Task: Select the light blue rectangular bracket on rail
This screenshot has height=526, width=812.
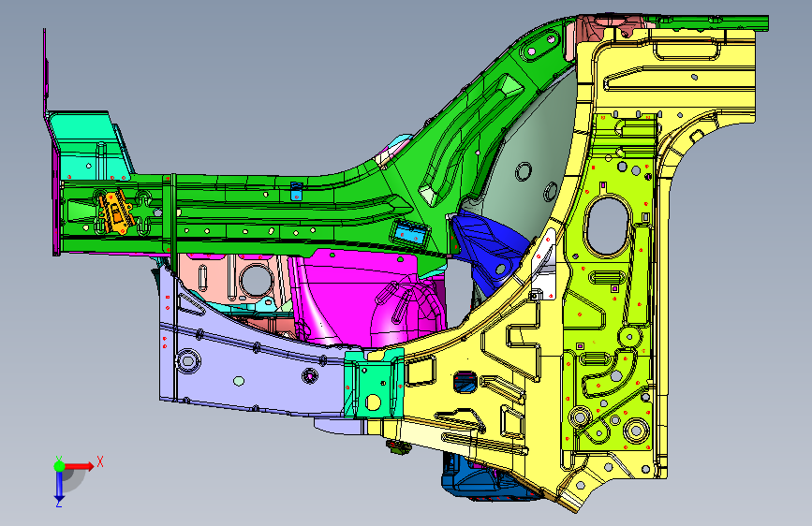Action: pyautogui.click(x=411, y=232)
